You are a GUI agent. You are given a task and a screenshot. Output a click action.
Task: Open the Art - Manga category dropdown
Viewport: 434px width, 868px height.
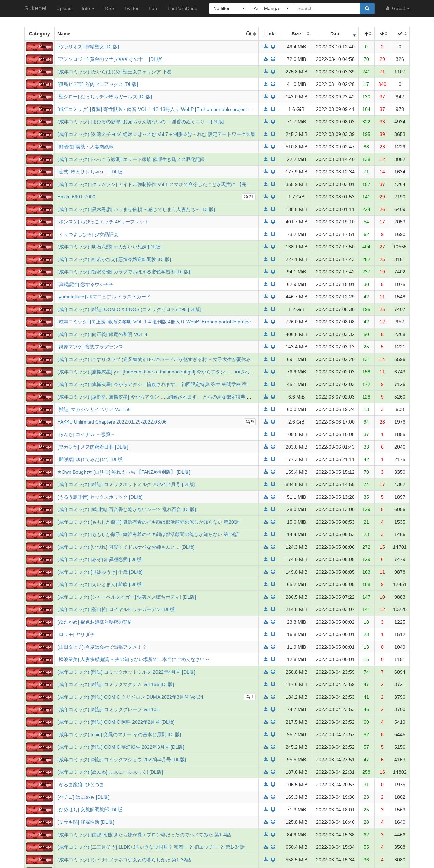tap(271, 8)
